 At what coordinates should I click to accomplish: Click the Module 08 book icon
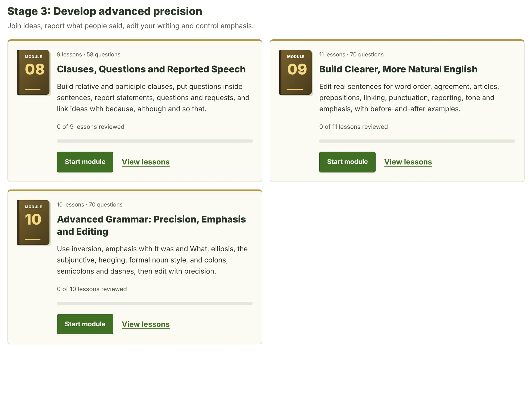33,72
